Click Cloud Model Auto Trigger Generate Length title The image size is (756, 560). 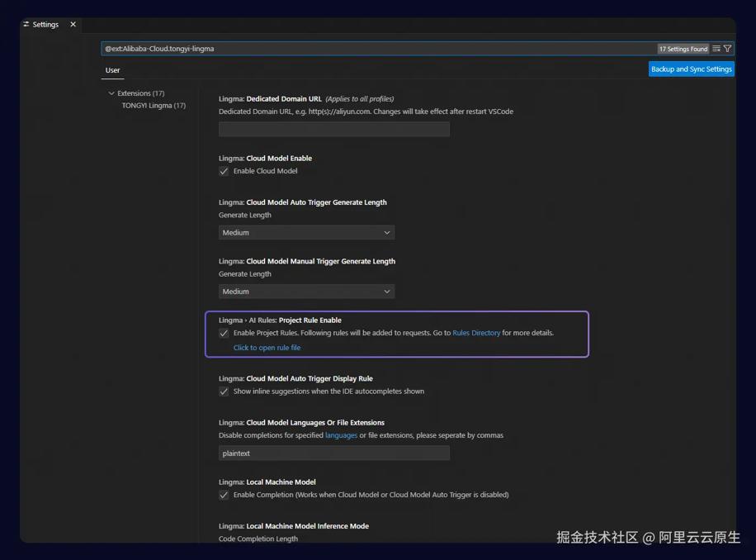302,202
